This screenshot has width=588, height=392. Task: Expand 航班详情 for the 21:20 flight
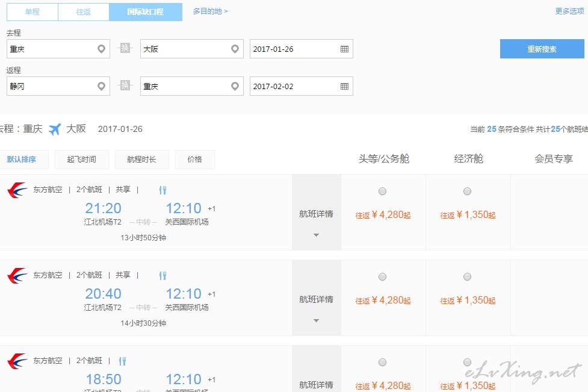316,214
